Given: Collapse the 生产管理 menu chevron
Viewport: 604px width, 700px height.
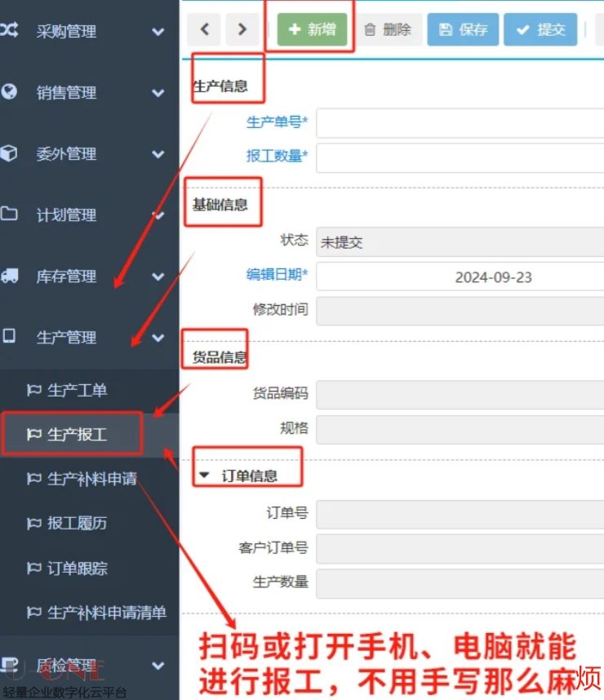Looking at the screenshot, I should [x=158, y=338].
